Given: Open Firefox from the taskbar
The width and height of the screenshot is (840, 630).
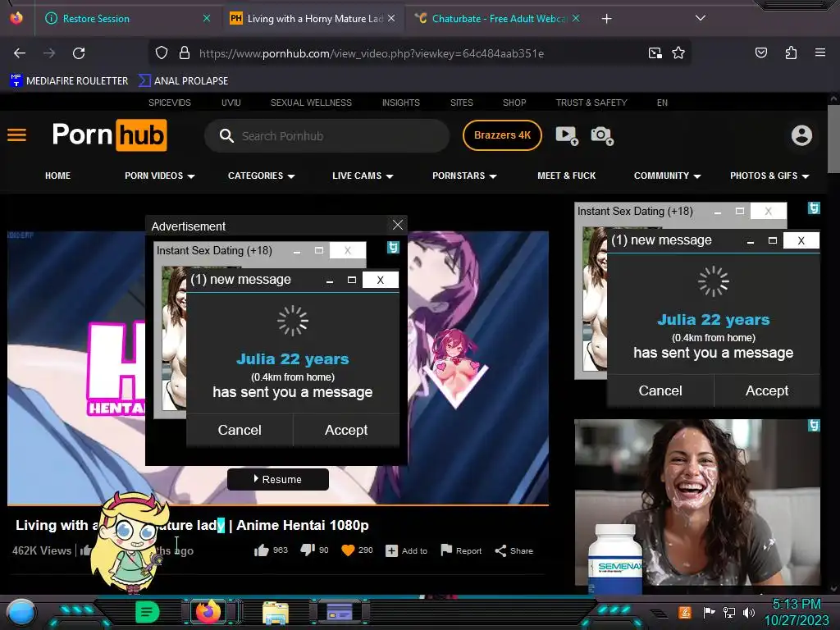Looking at the screenshot, I should tap(208, 612).
